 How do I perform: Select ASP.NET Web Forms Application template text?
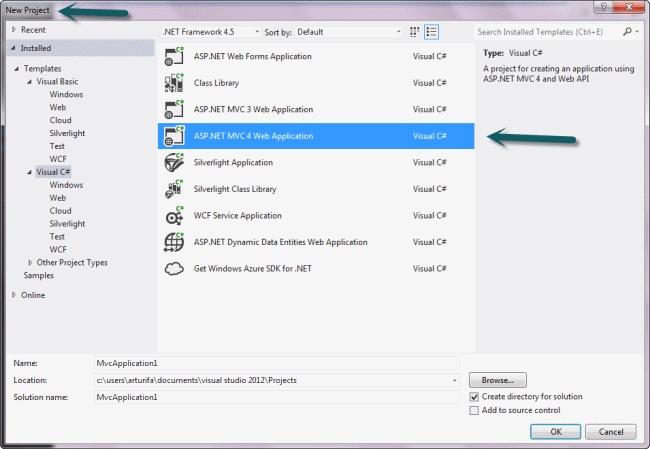coord(252,56)
